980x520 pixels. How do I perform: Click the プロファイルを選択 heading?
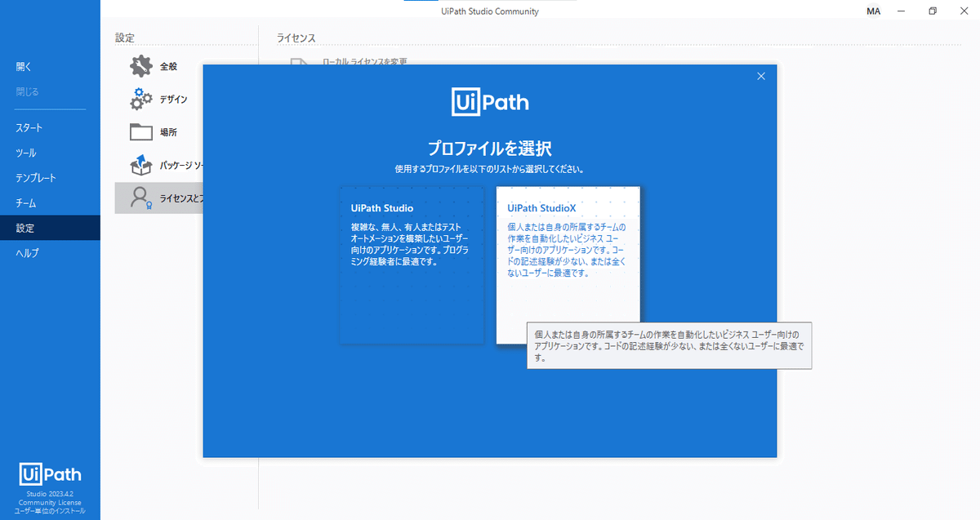[490, 149]
